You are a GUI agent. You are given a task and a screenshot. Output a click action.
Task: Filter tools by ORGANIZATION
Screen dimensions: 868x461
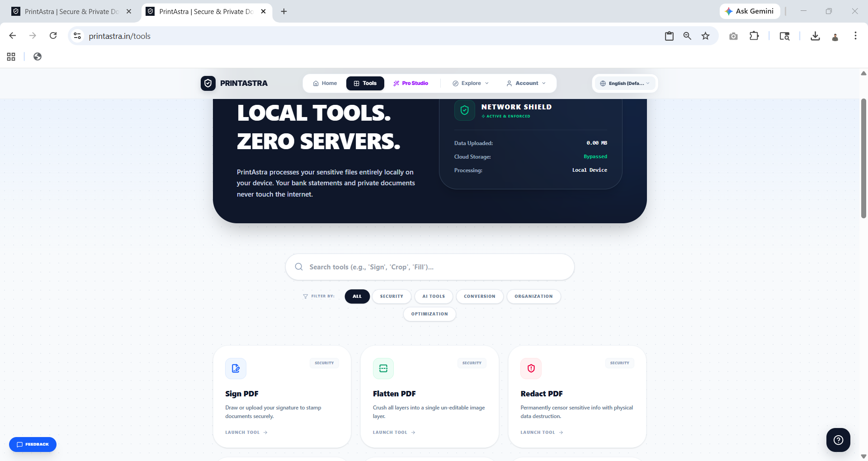533,296
